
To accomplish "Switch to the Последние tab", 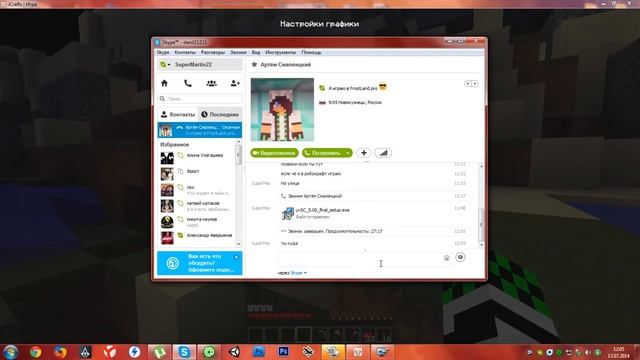I will 220,115.
